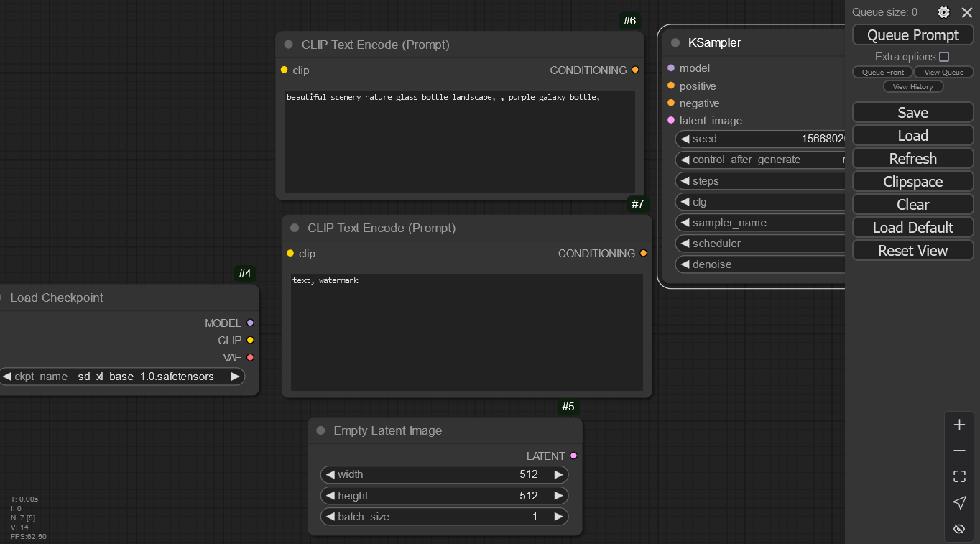The height and width of the screenshot is (544, 980).
Task: Click sampler_name left arrow
Action: pyautogui.click(x=685, y=223)
